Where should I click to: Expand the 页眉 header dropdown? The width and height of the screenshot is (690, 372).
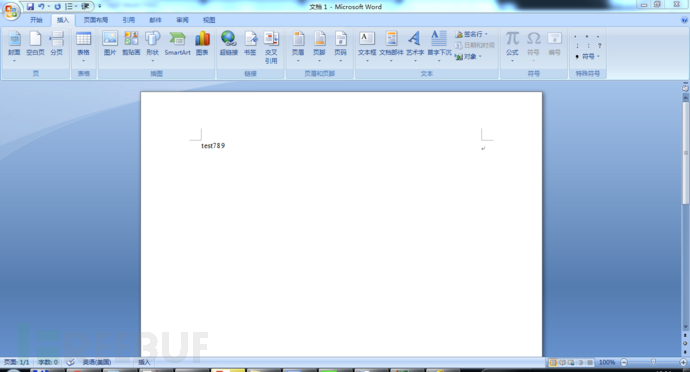[298, 47]
